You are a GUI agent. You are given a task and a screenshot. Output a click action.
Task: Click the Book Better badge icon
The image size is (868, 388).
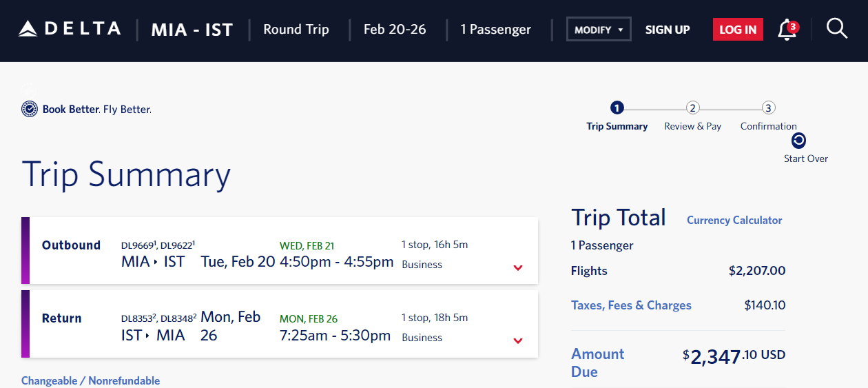pyautogui.click(x=30, y=109)
